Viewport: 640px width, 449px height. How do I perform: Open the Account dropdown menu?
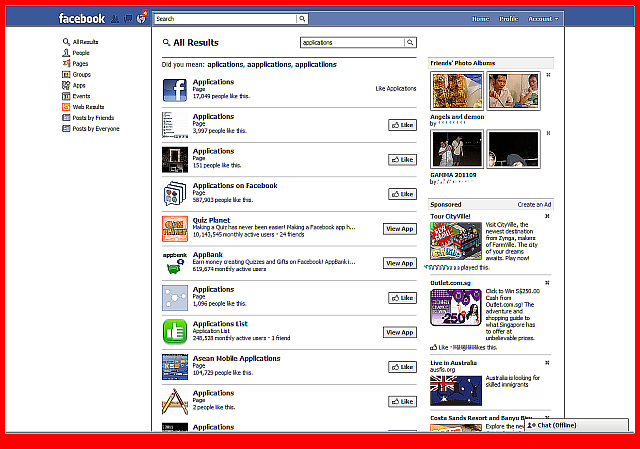click(x=543, y=19)
